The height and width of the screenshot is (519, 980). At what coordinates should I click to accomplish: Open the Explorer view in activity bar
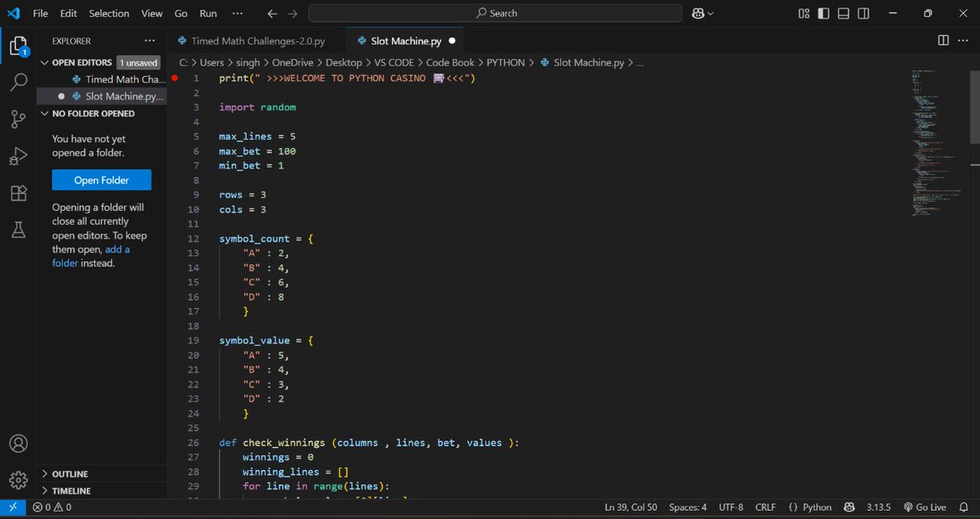tap(19, 46)
